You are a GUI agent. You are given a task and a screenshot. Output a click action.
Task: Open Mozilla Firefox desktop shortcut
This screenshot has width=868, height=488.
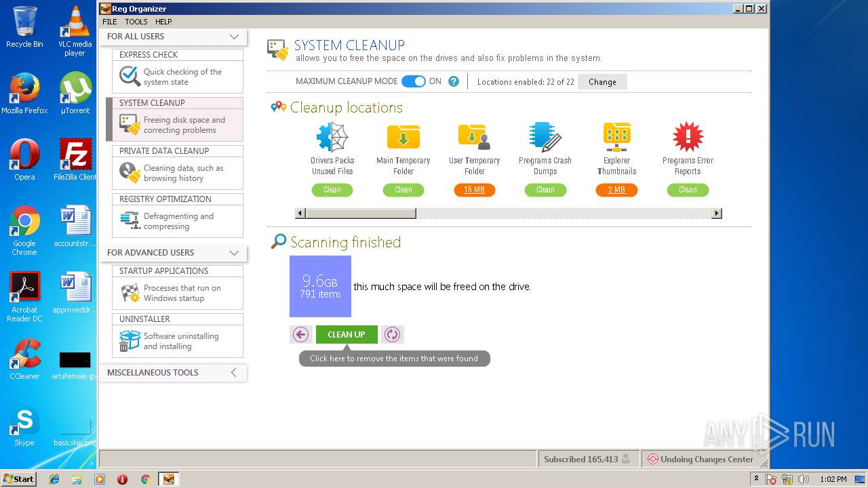click(x=24, y=93)
